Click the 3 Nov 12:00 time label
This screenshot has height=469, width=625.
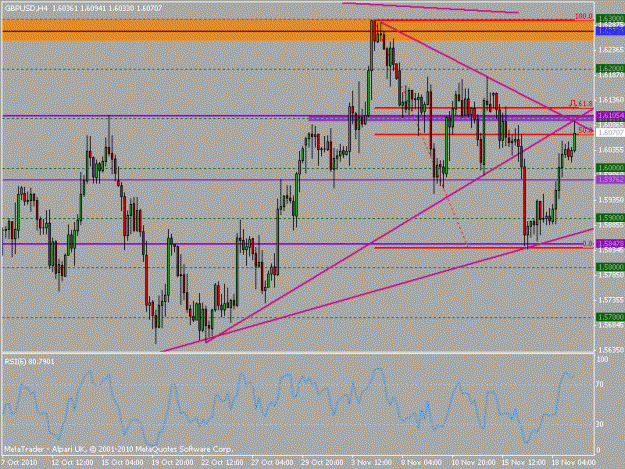pos(371,463)
